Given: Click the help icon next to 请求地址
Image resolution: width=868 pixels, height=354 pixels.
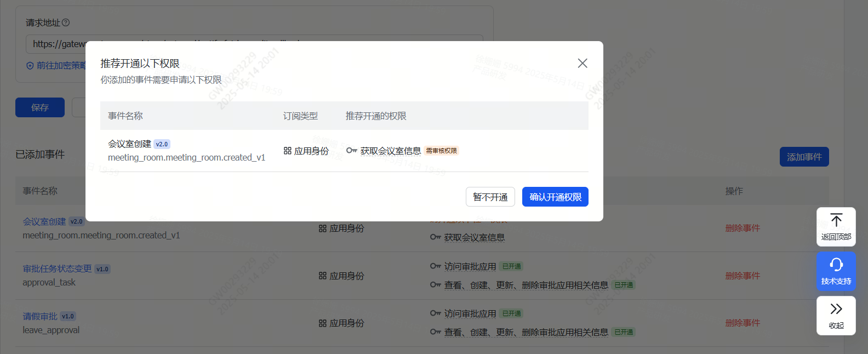Looking at the screenshot, I should click(x=66, y=22).
